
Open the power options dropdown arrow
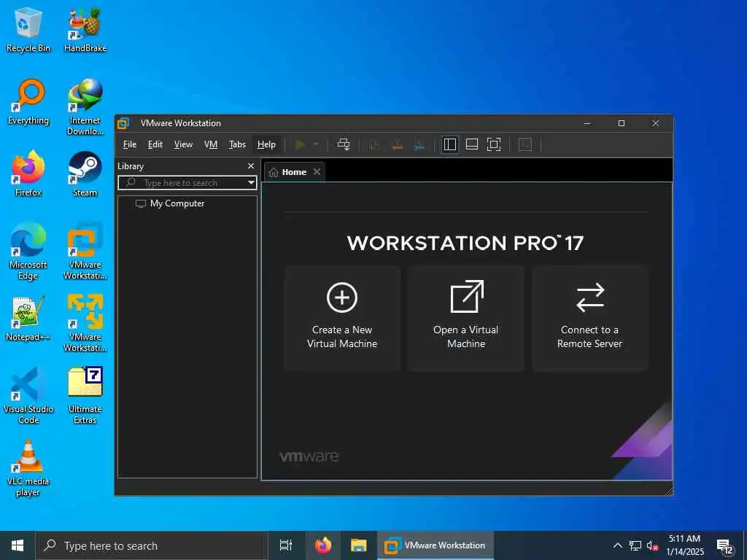[x=315, y=144]
